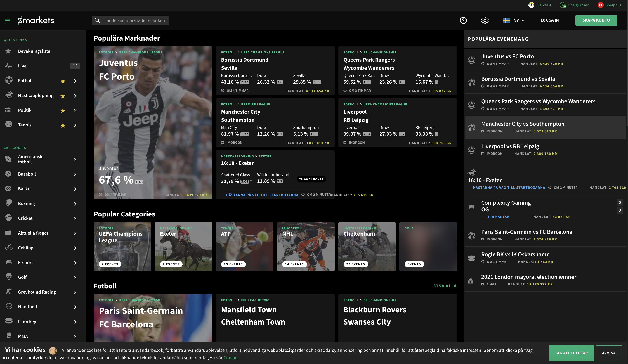The width and height of the screenshot is (628, 364).
Task: Open the hamburger menu icon
Action: click(8, 20)
